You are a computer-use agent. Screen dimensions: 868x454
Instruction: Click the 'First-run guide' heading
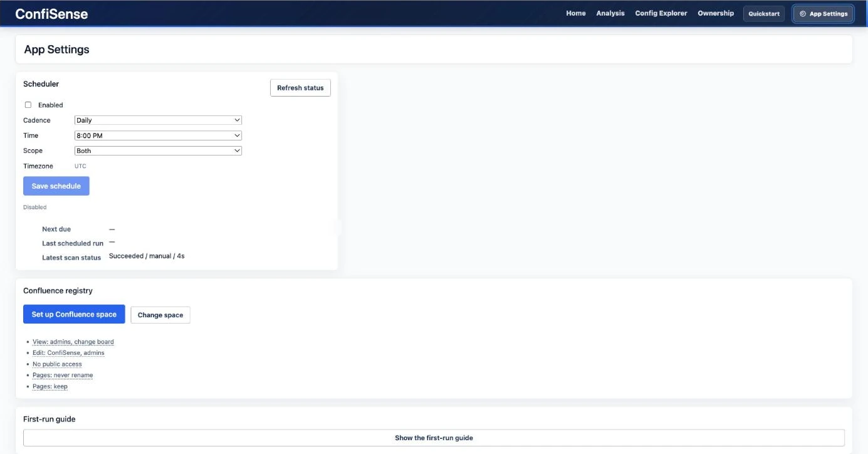(50, 419)
